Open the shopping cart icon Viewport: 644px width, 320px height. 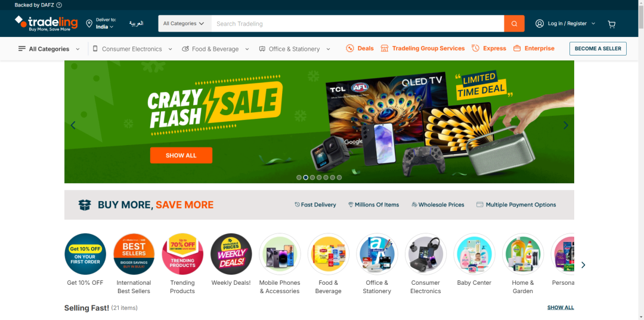[x=612, y=24]
